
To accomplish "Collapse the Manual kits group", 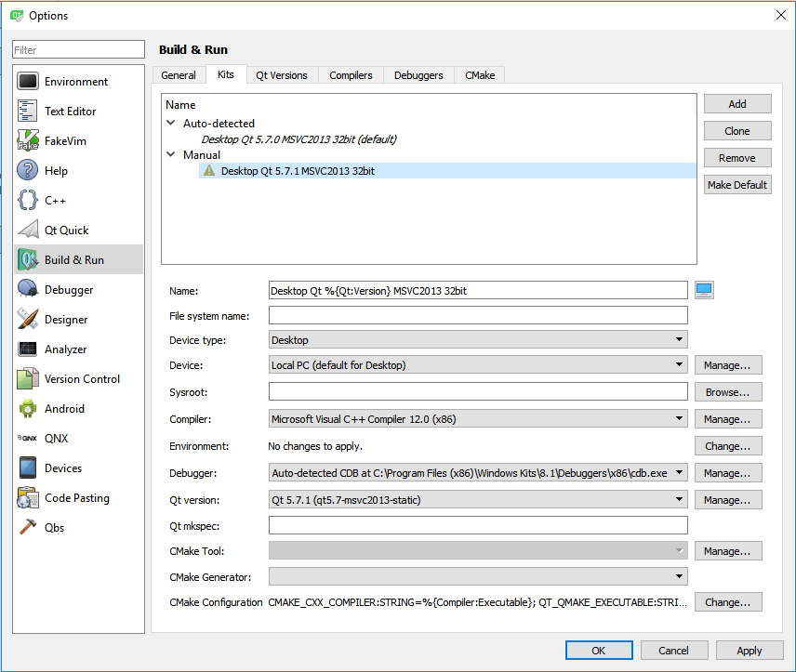I will click(x=171, y=155).
